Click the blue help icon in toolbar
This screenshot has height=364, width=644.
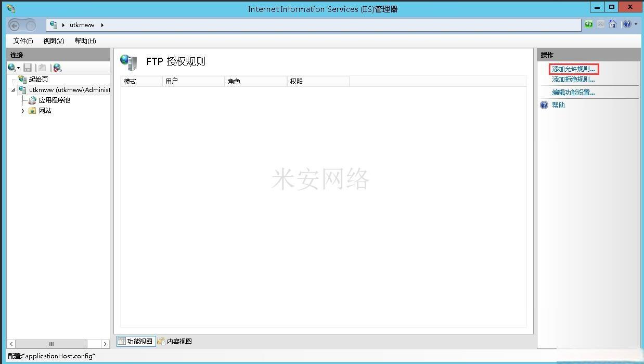click(627, 24)
